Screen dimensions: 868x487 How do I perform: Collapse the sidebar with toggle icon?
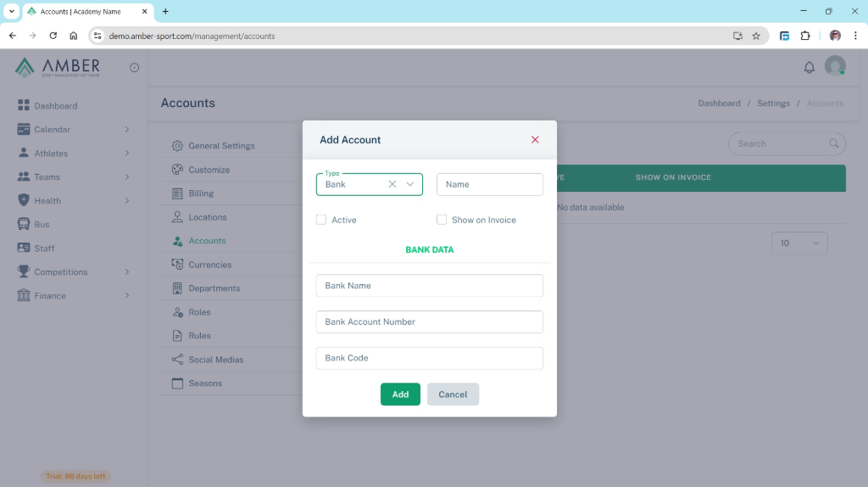click(134, 68)
